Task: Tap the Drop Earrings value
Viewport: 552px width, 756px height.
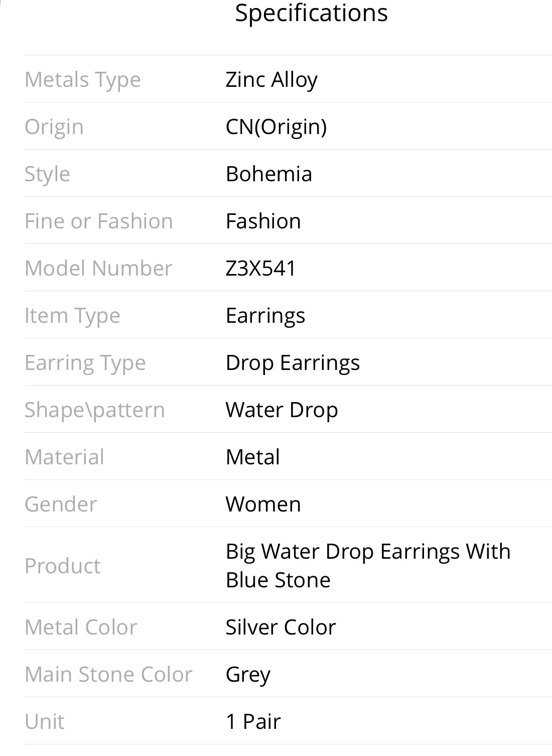Action: click(x=293, y=363)
